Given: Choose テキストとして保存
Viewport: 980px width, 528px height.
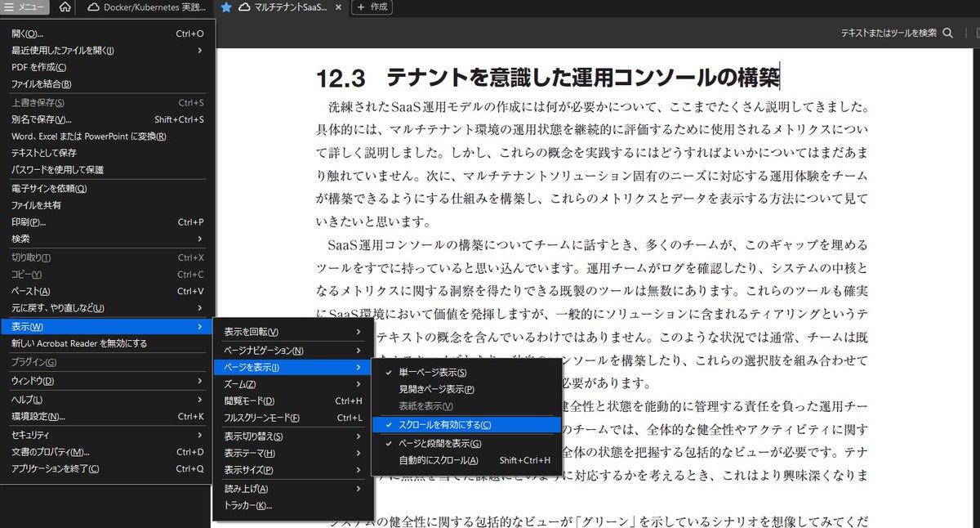Looking at the screenshot, I should click(108, 153).
